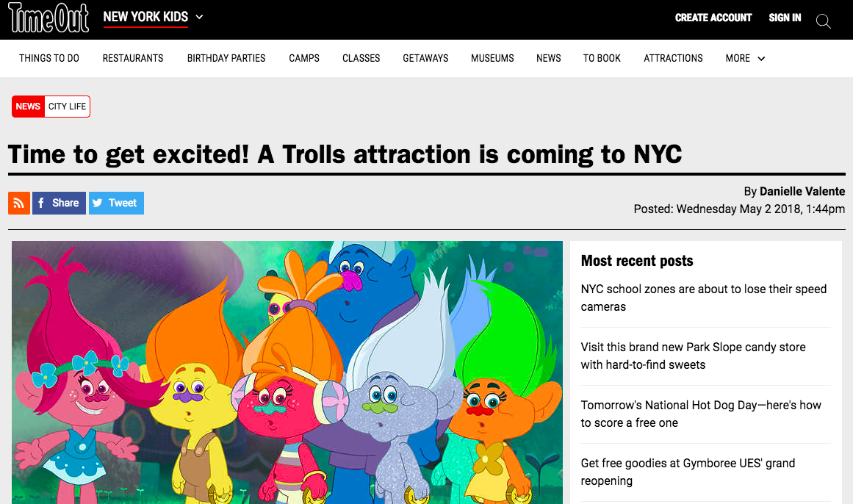Go to the Getaways section
The image size is (853, 504).
[x=425, y=58]
